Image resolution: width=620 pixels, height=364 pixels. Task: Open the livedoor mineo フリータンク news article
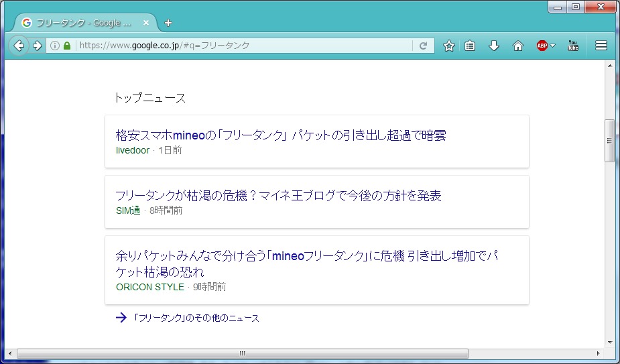point(280,135)
